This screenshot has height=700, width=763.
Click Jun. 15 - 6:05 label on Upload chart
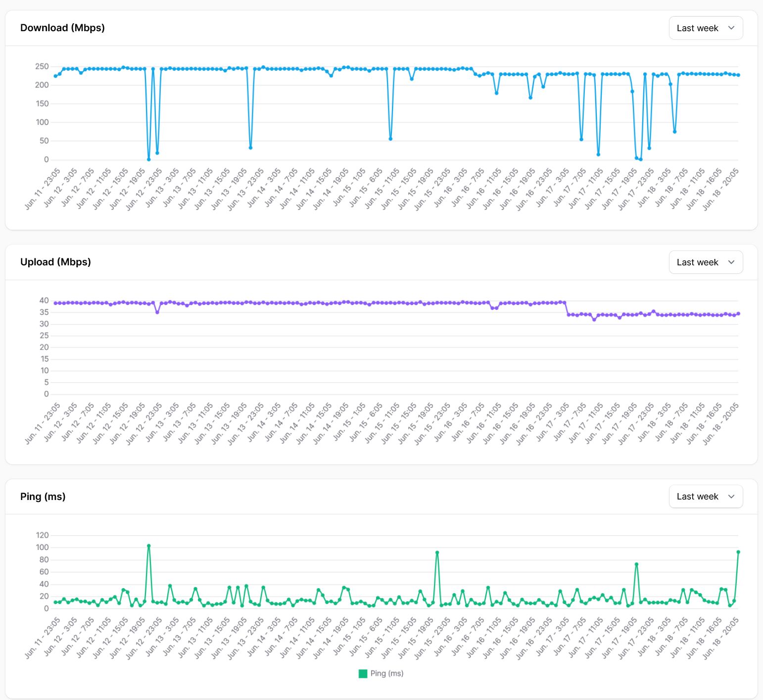(366, 421)
